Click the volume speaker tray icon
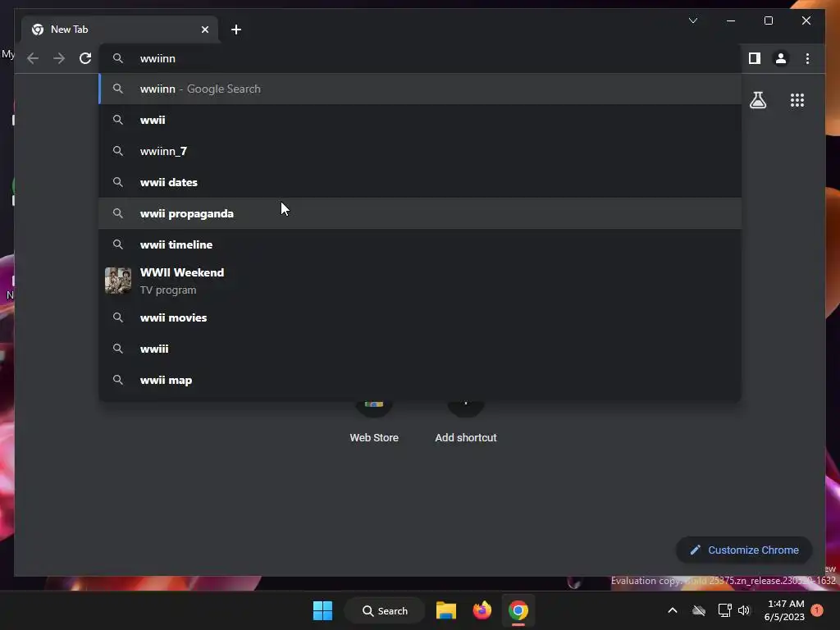This screenshot has width=840, height=630. 744,610
